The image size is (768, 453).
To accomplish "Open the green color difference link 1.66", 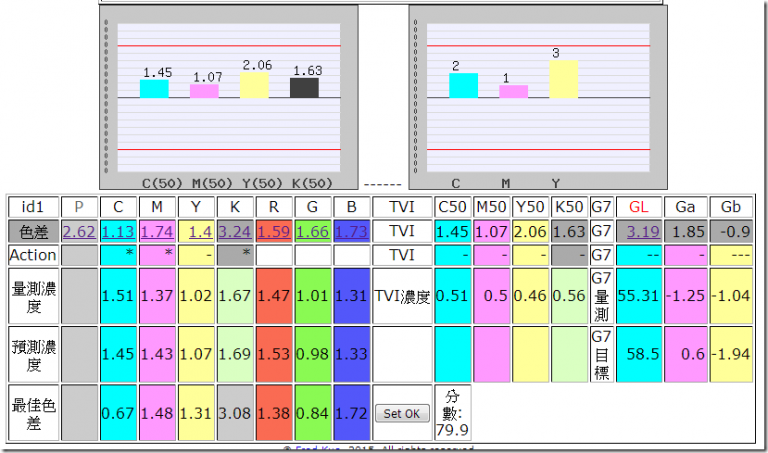I will point(312,231).
